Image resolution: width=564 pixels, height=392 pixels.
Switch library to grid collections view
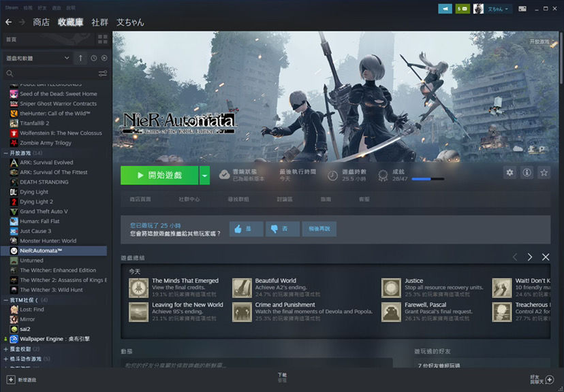coord(103,39)
